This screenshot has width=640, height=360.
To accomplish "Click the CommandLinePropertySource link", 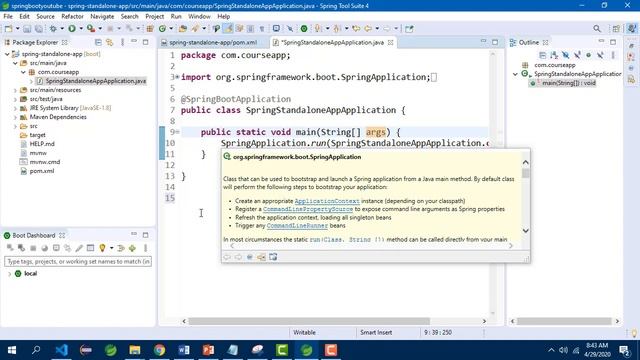I will 308,209.
